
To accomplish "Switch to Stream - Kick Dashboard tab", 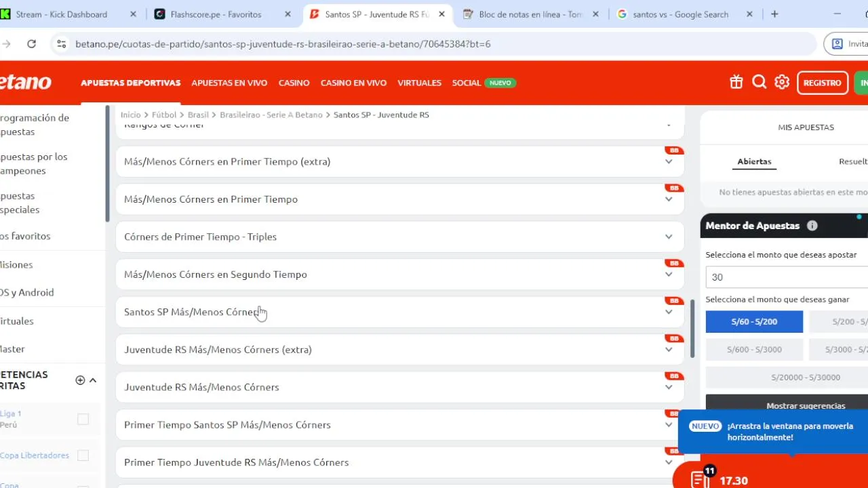I will (68, 14).
